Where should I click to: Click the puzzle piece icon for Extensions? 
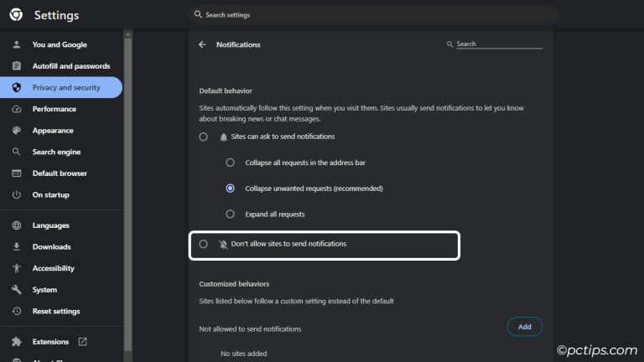tap(17, 342)
